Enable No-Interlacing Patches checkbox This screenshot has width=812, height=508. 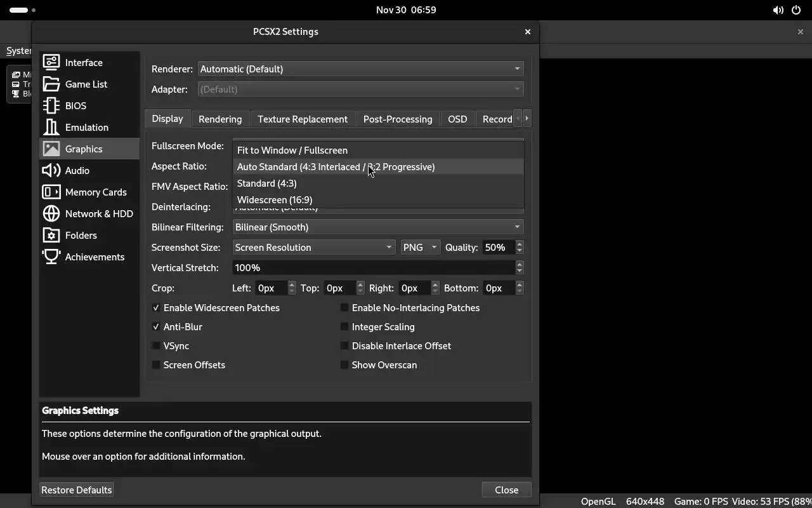click(x=344, y=307)
